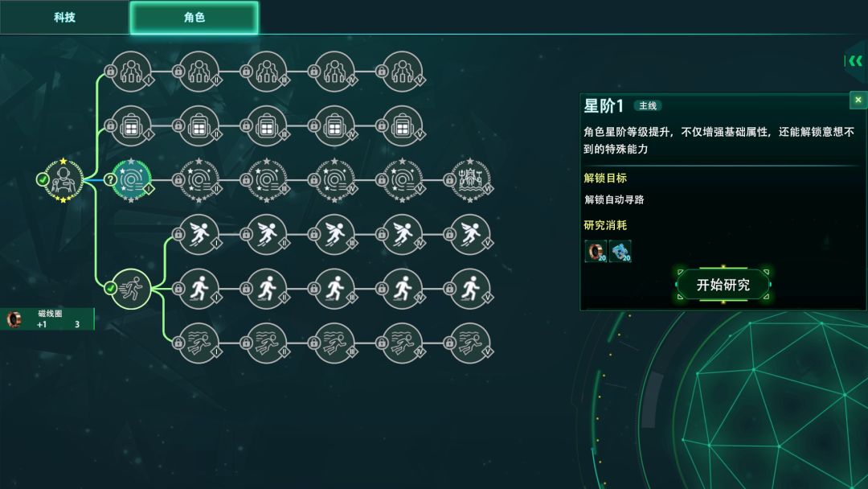Click the team size level I node
This screenshot has width=868, height=489.
pos(131,72)
